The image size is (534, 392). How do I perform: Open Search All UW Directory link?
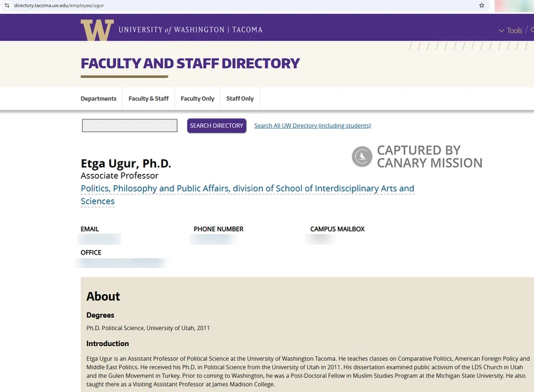coord(312,125)
